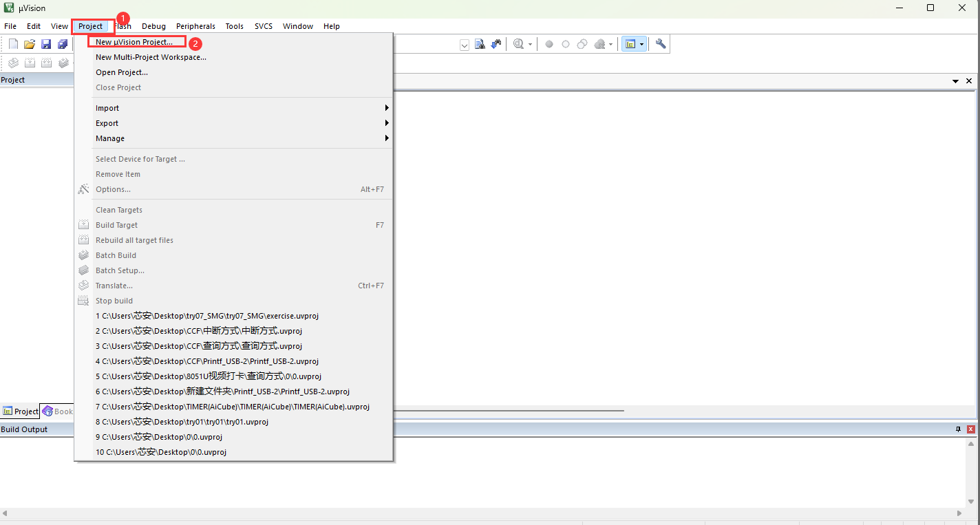The width and height of the screenshot is (980, 525).
Task: Click the Save All icon
Action: pyautogui.click(x=63, y=44)
